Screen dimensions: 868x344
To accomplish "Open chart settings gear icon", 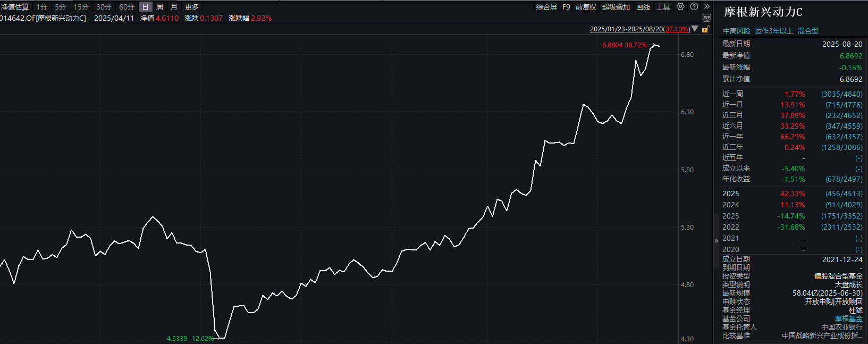I will (x=680, y=7).
